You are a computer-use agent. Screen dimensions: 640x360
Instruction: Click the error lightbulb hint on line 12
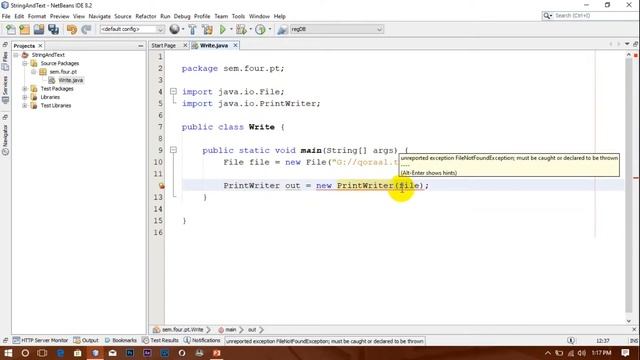(x=162, y=186)
